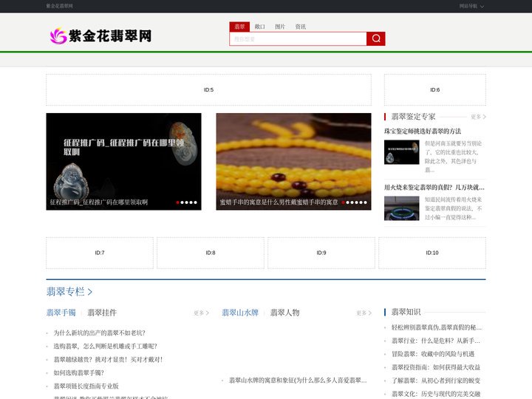Open 轻松辨别翡翠真伪 knowledge link

pos(437,327)
